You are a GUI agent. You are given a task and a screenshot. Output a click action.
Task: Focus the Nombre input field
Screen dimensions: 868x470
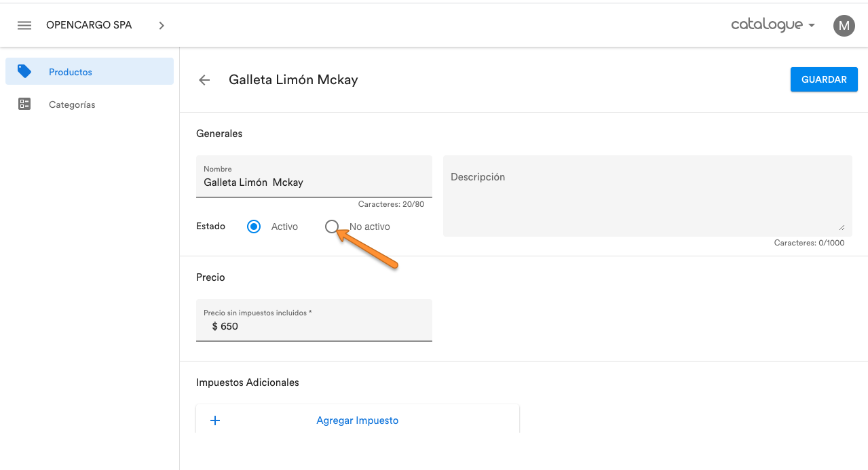[x=314, y=182]
